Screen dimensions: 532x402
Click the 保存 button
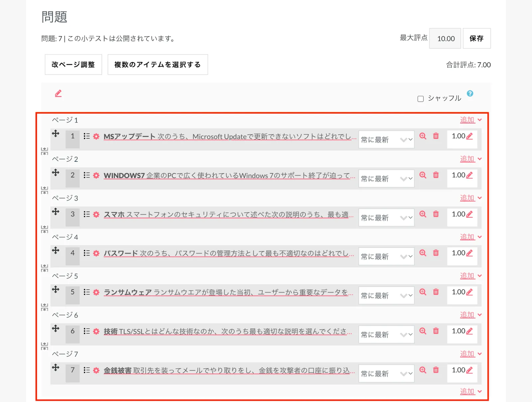(476, 39)
